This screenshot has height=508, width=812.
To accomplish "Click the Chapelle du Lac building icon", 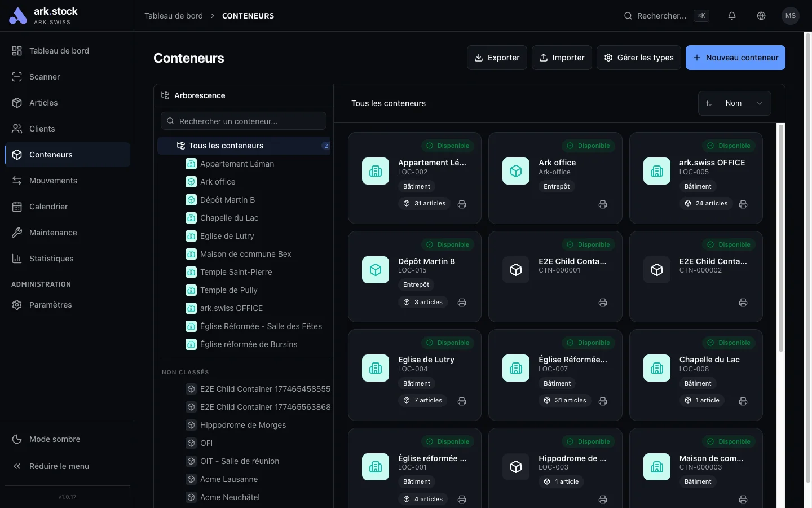I will pyautogui.click(x=657, y=368).
